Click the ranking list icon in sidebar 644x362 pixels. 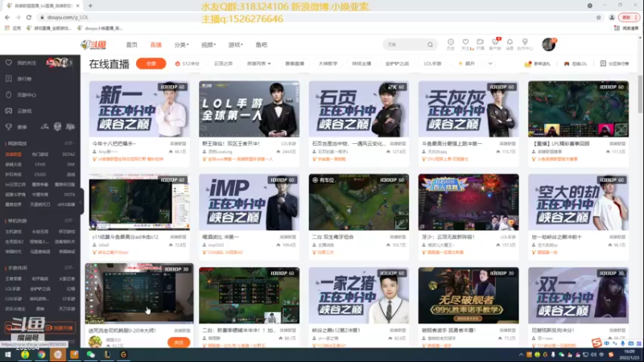pos(9,79)
